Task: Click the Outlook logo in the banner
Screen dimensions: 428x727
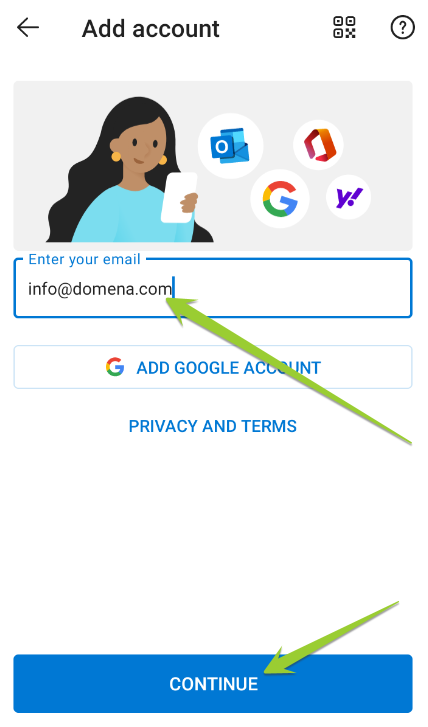Action: 230,146
